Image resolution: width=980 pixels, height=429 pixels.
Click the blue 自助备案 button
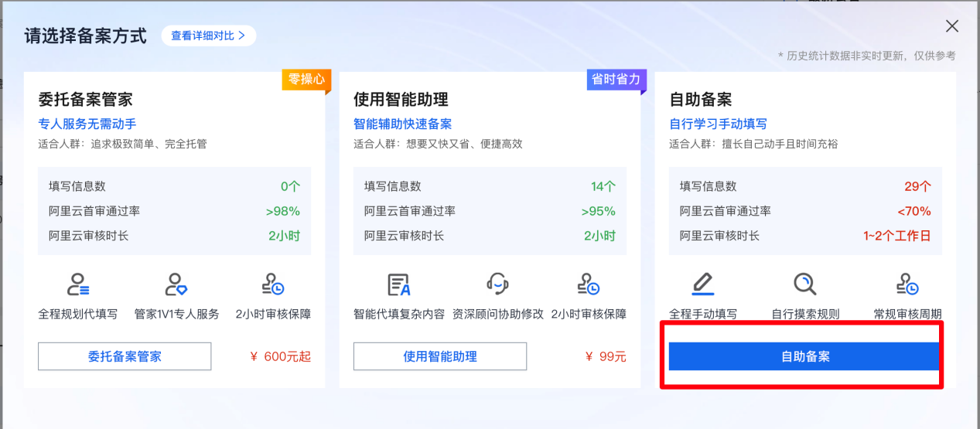(804, 356)
